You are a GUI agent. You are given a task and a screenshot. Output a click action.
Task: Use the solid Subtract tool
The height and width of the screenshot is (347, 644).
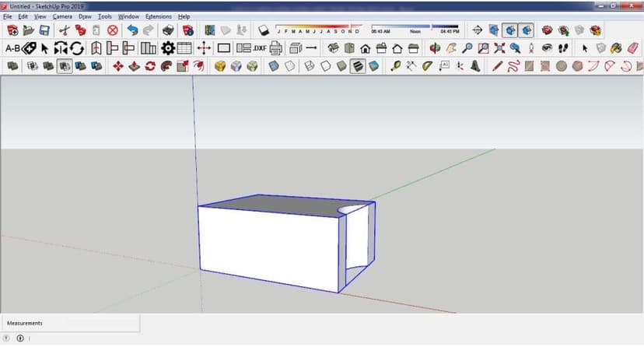(65, 65)
